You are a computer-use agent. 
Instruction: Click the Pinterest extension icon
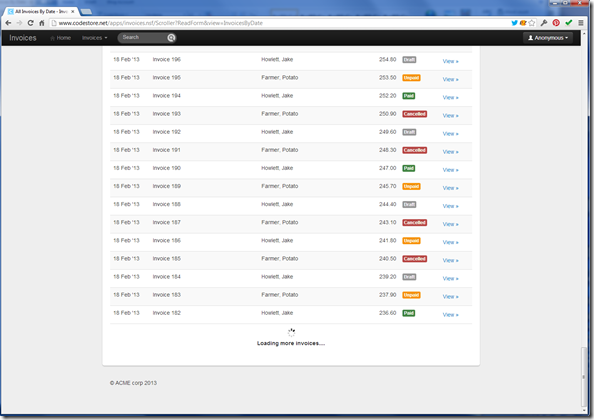tap(556, 23)
